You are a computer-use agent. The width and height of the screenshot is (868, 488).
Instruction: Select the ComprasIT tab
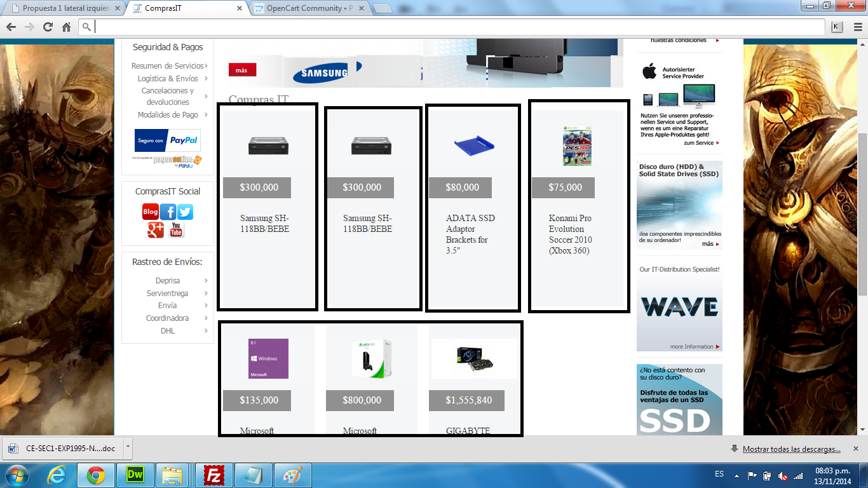(x=187, y=9)
